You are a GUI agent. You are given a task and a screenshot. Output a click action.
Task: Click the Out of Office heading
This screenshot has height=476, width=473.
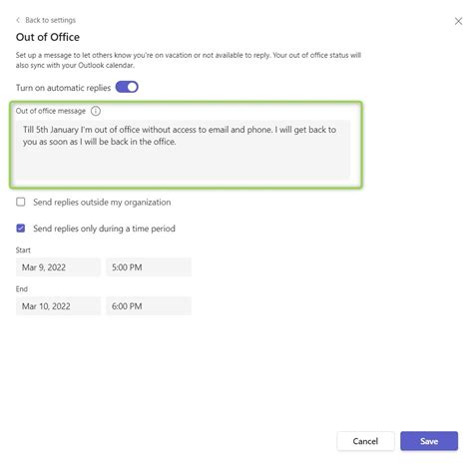(x=48, y=37)
